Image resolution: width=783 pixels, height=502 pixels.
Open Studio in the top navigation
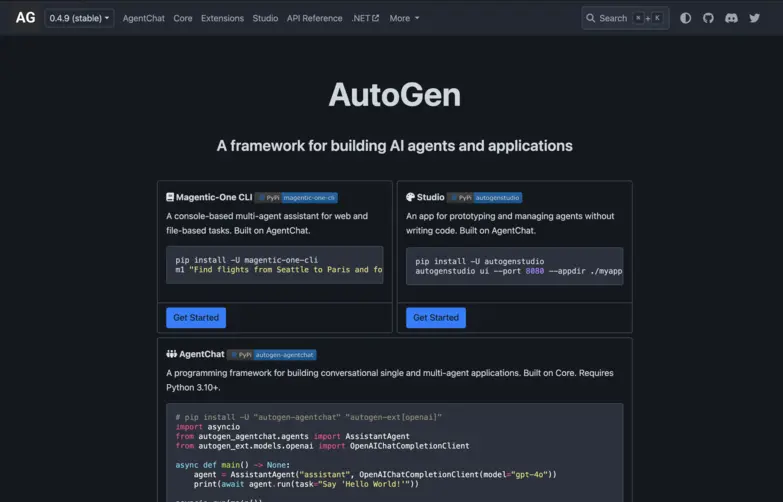click(x=265, y=18)
